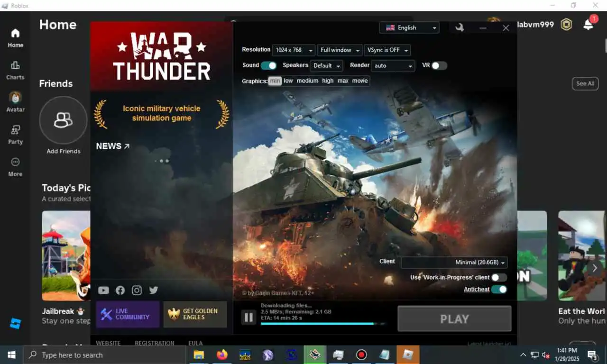Open the network tray icon

(534, 355)
